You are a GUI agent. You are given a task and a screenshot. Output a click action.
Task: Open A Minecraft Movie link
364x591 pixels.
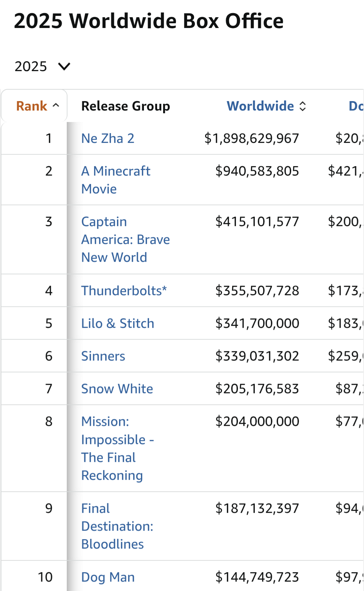tap(116, 180)
